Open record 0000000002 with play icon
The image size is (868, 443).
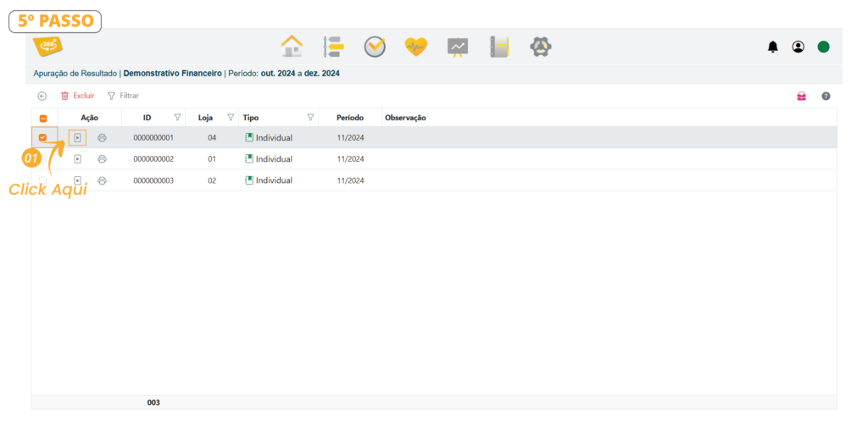coord(77,159)
